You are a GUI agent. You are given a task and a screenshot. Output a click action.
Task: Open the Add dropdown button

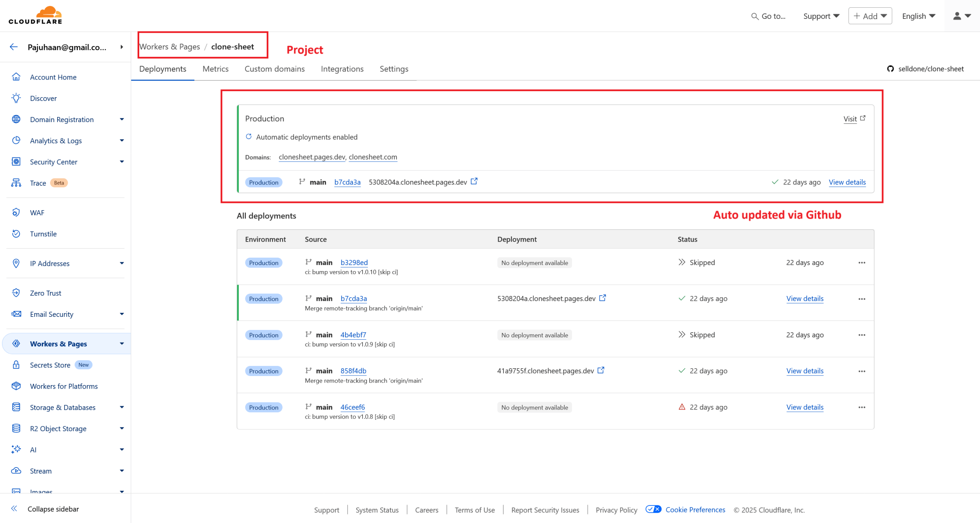(870, 16)
